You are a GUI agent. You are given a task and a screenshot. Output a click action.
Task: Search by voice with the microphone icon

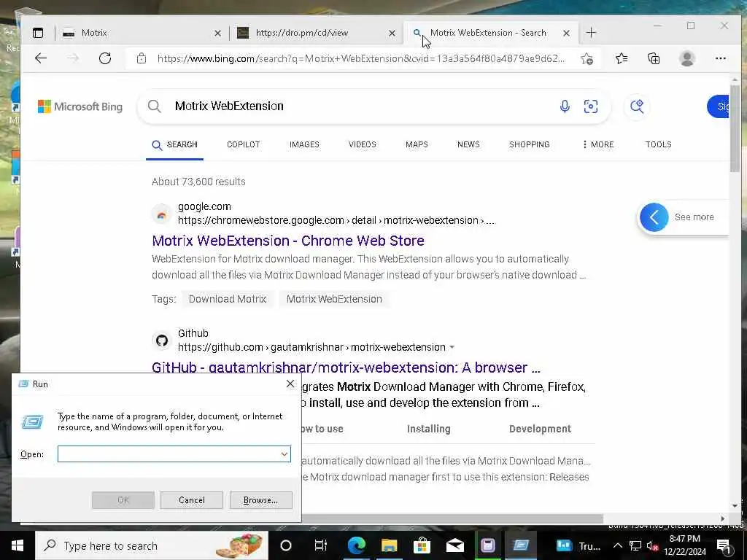tap(565, 106)
